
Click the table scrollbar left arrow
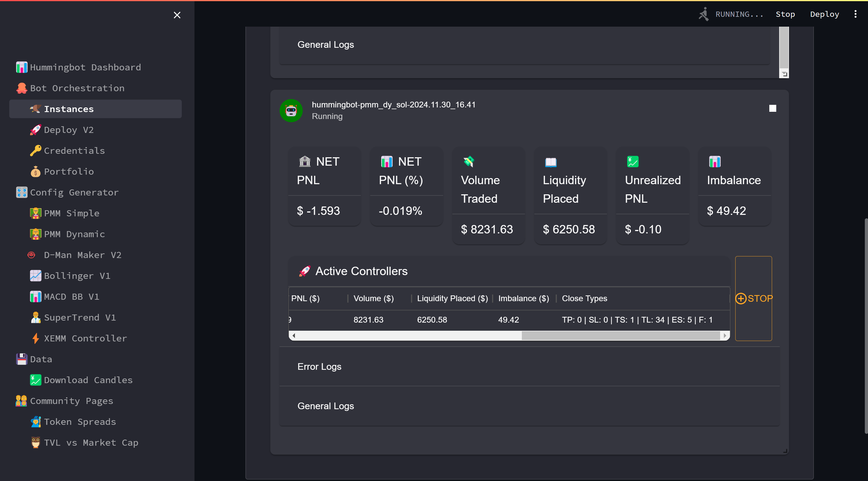(294, 336)
